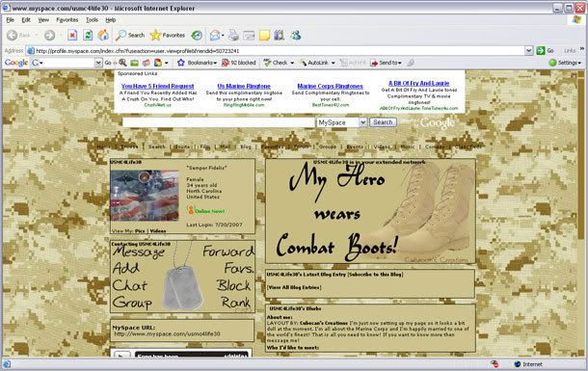This screenshot has height=371, width=588.
Task: Open the Us Marine Ringtone sponsored link
Action: click(x=244, y=86)
